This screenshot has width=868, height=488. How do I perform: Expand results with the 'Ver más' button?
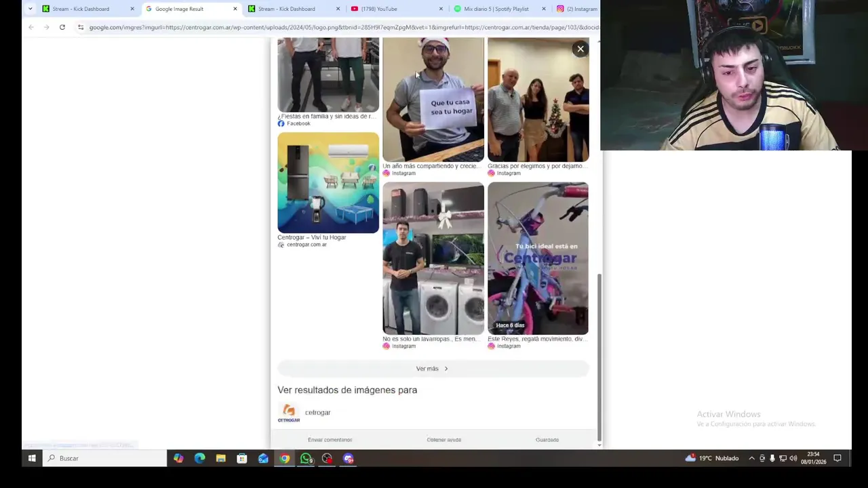tap(433, 369)
